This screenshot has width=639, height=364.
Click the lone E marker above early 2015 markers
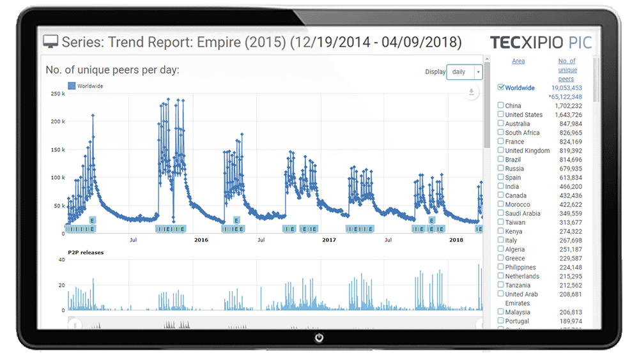93,220
